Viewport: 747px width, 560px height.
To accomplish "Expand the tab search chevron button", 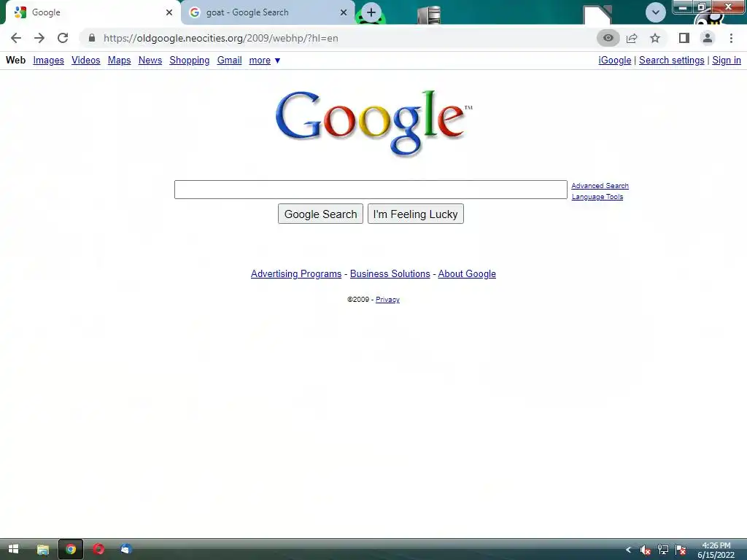I will coord(656,12).
